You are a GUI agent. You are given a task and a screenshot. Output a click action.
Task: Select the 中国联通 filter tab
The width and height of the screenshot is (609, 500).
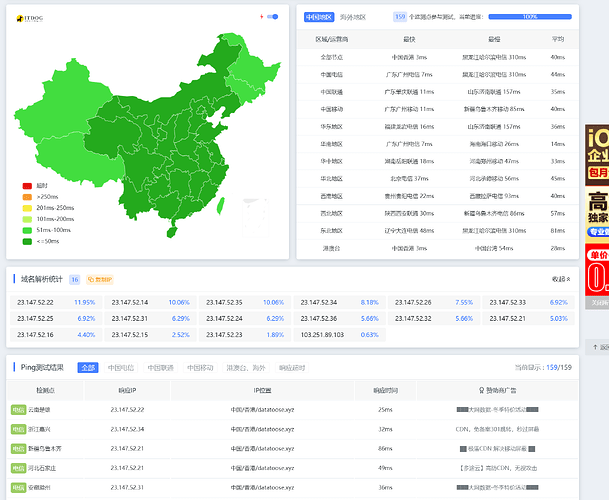160,368
